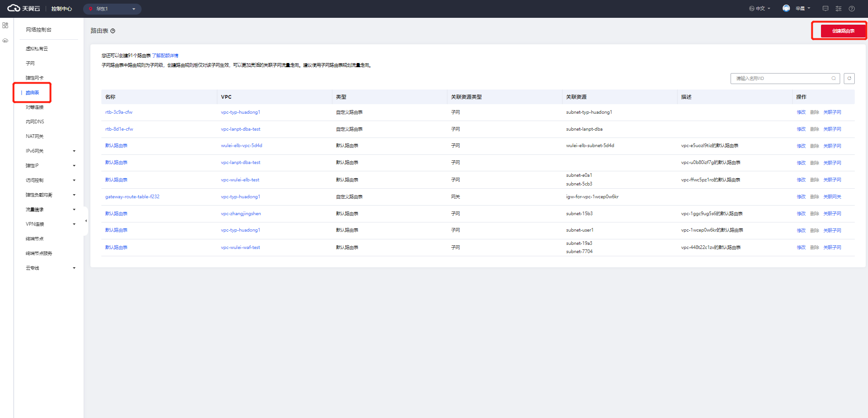Click the cloud icon in left rail
This screenshot has width=868, height=418.
pos(5,41)
